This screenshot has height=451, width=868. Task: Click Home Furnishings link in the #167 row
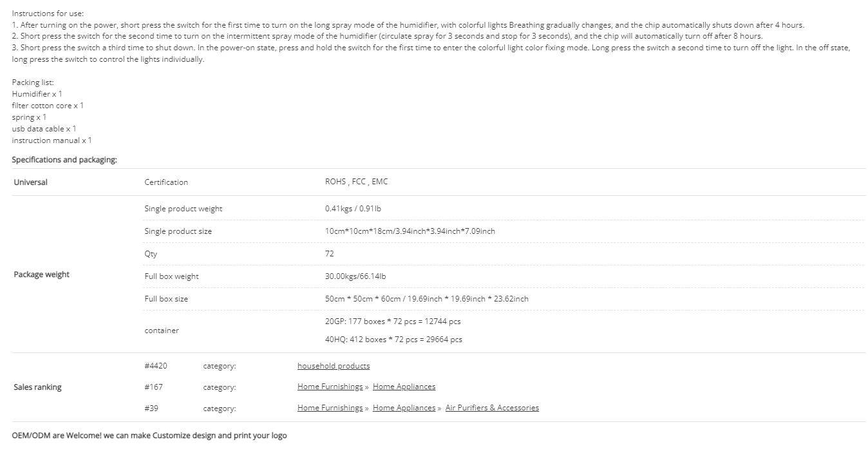[330, 387]
